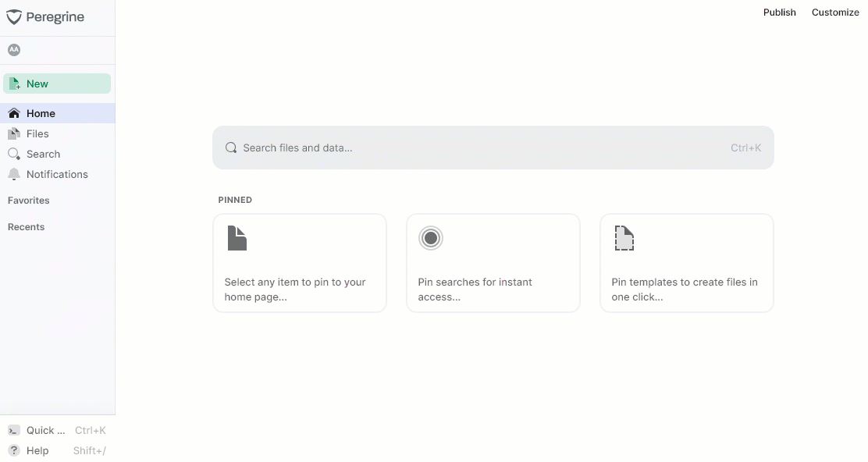Click the Peregrine logo icon
Viewport: 868px width, 462px height.
tap(14, 17)
